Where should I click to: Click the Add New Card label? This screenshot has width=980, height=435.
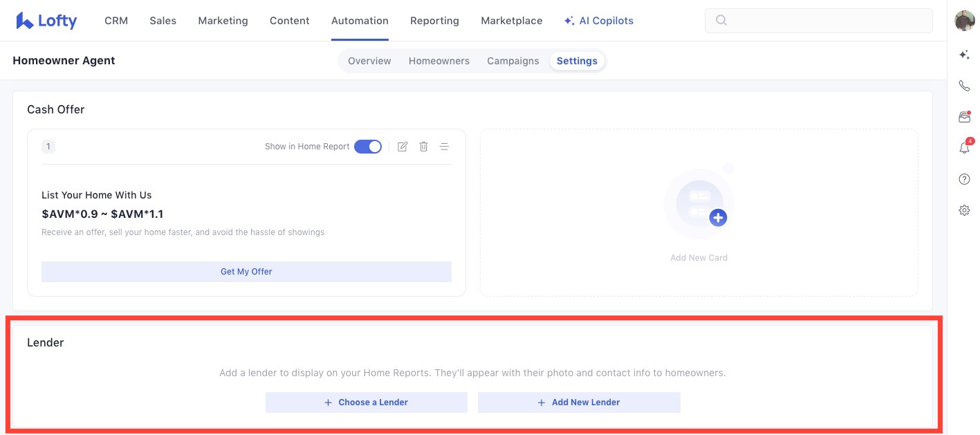(x=699, y=258)
